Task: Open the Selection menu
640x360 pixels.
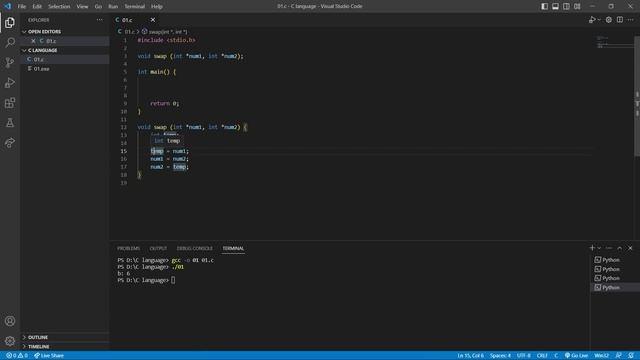Action: tap(59, 6)
